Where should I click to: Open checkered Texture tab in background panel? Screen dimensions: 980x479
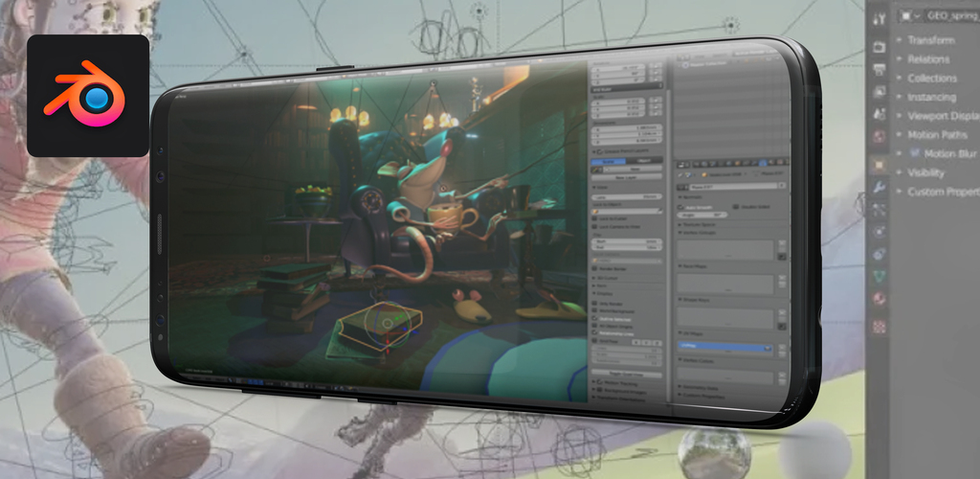point(879,326)
